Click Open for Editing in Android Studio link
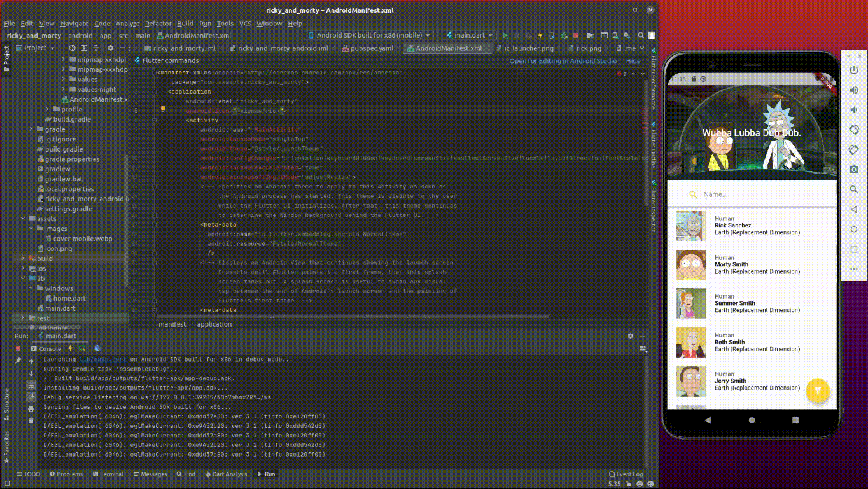 click(x=563, y=61)
